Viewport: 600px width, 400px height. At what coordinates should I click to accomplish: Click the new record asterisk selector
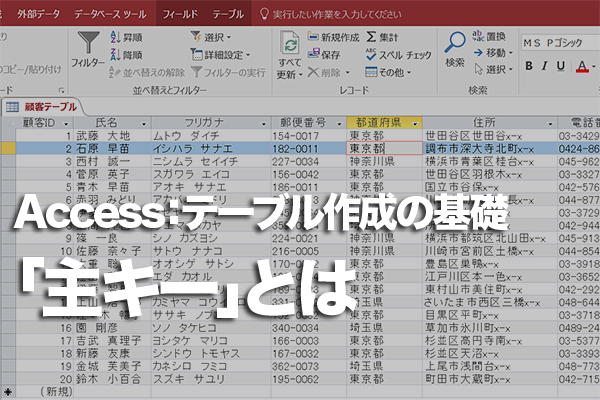click(8, 392)
